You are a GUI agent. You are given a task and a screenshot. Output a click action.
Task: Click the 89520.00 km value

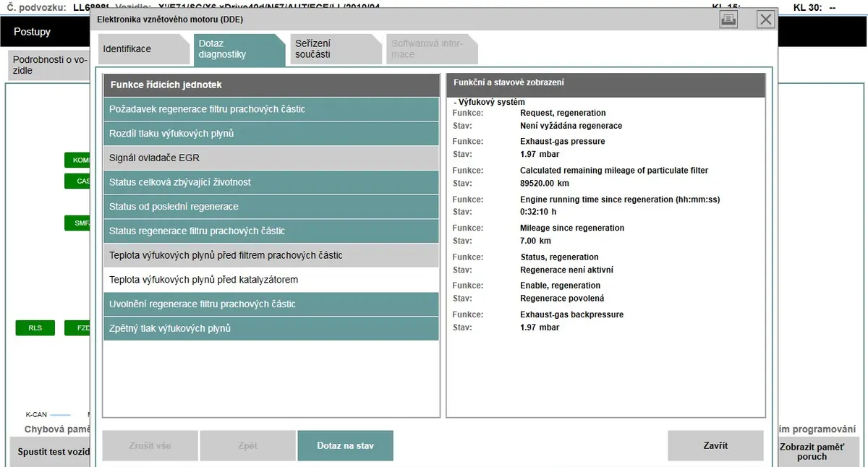pyautogui.click(x=546, y=184)
